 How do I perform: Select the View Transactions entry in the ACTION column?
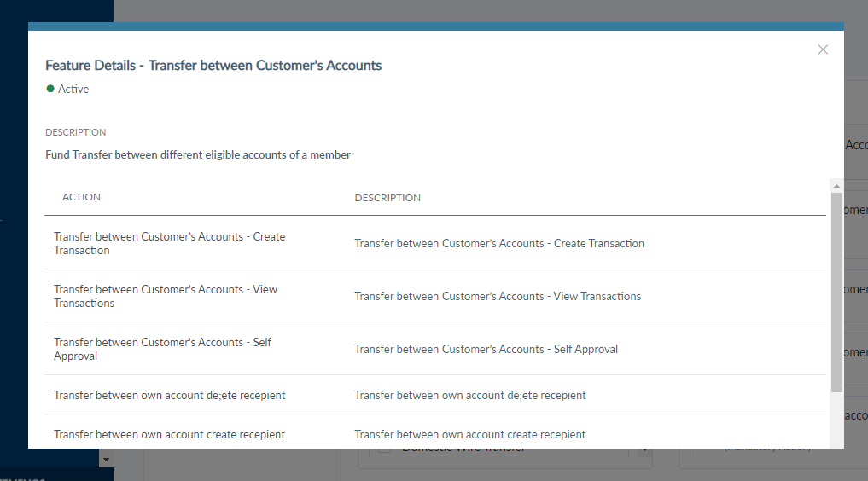pos(165,296)
